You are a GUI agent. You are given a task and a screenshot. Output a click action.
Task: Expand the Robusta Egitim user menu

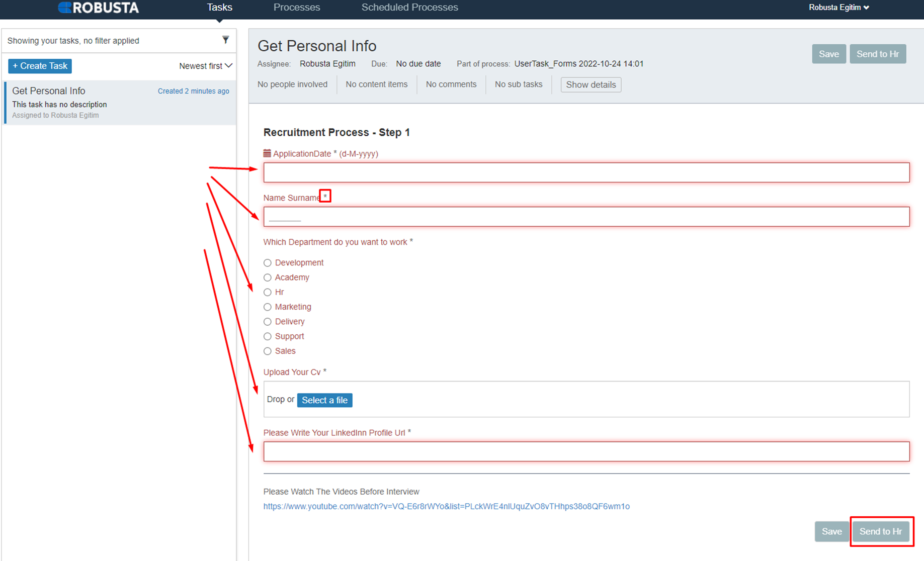pyautogui.click(x=839, y=8)
